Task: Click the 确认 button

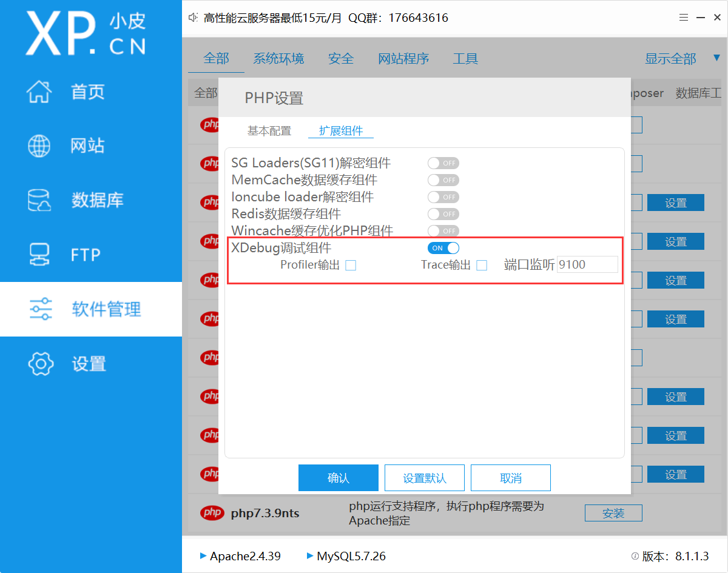Action: click(339, 478)
